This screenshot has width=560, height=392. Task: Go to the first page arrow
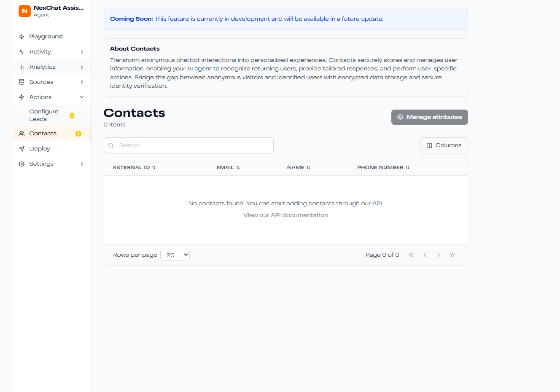pos(411,255)
